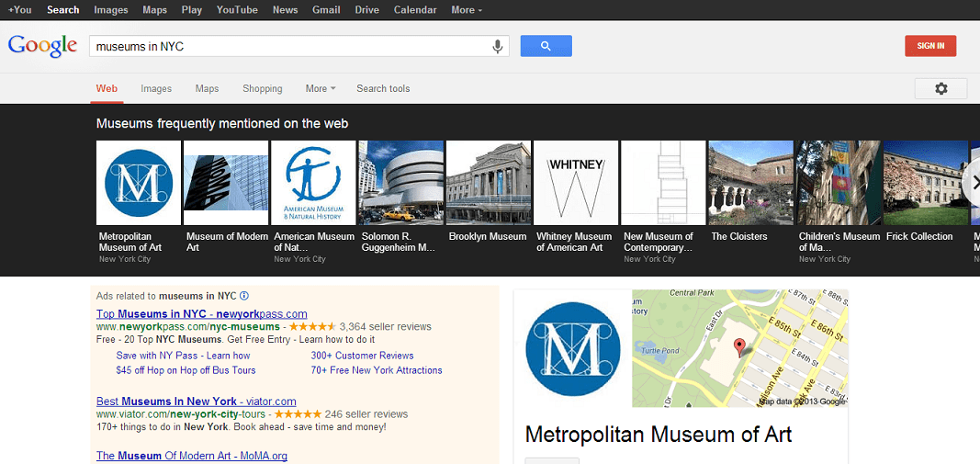This screenshot has width=980, height=464.
Task: Open 300+ Customer Reviews sitelink
Action: coord(363,356)
